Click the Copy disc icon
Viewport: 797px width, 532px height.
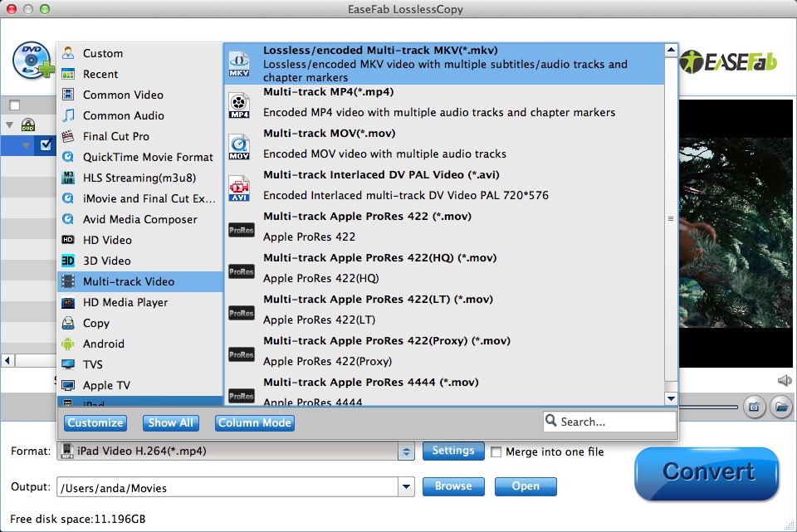click(67, 323)
